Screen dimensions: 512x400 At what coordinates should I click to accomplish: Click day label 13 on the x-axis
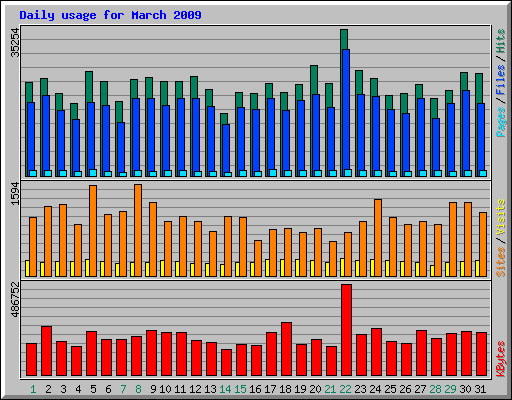210,389
